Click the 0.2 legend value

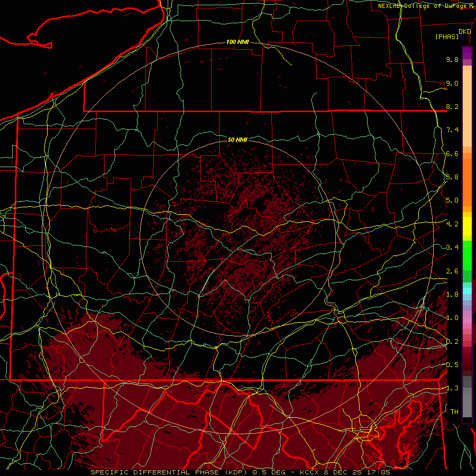(x=452, y=342)
